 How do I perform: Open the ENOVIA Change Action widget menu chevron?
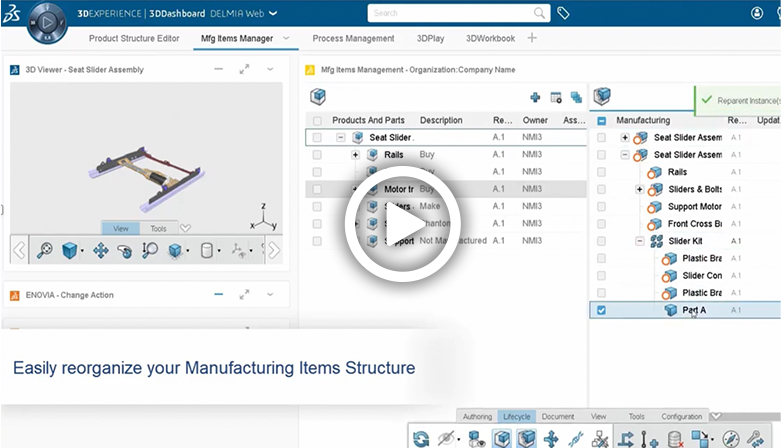pyautogui.click(x=270, y=295)
